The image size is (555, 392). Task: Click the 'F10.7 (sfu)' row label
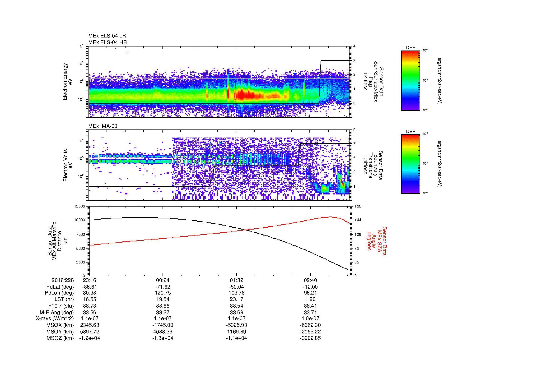61,306
